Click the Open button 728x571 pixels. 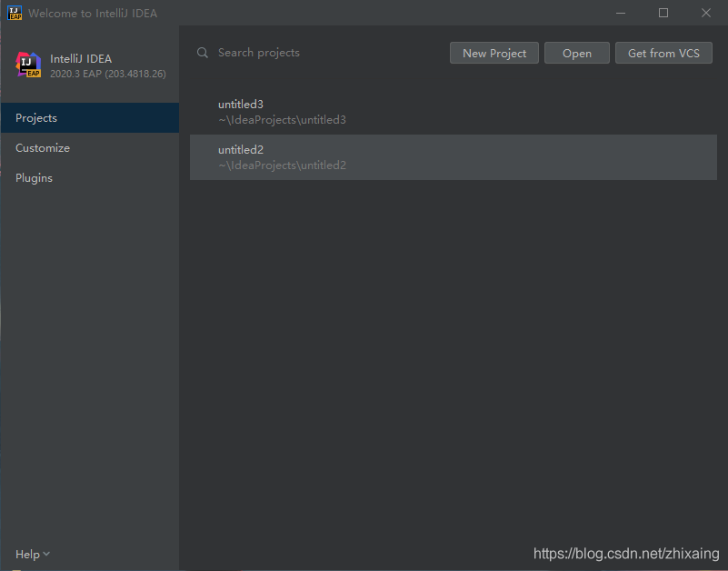[x=576, y=53]
